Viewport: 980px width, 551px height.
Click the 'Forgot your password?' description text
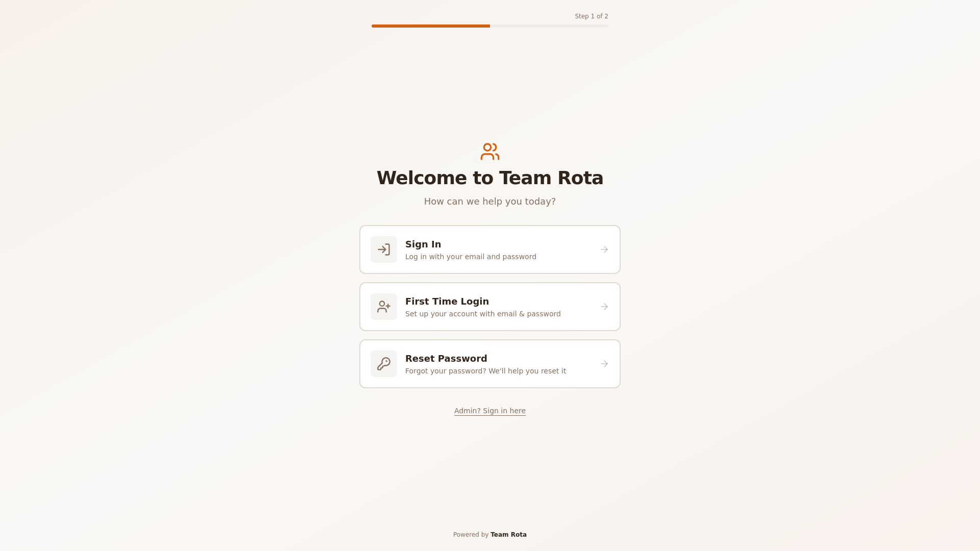(485, 371)
